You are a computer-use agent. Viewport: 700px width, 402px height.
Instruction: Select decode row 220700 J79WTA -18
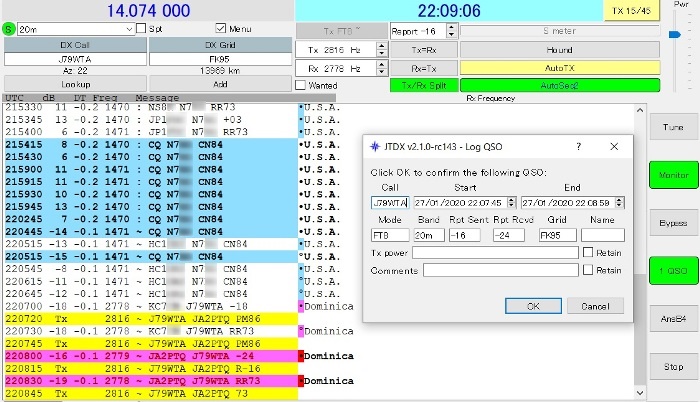(151, 306)
